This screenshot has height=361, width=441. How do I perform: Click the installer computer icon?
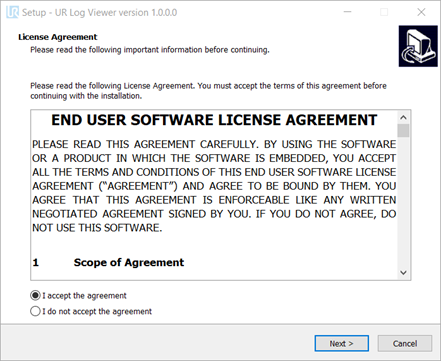click(x=418, y=46)
